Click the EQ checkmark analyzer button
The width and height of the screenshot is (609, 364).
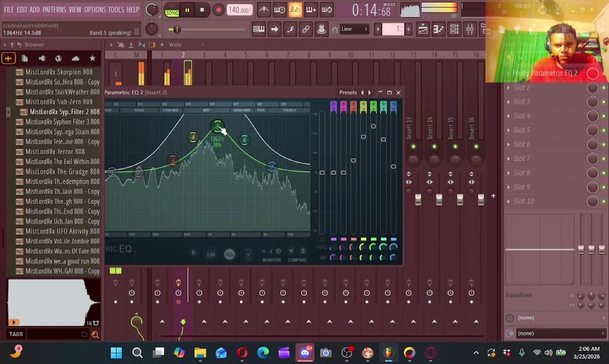tap(248, 254)
